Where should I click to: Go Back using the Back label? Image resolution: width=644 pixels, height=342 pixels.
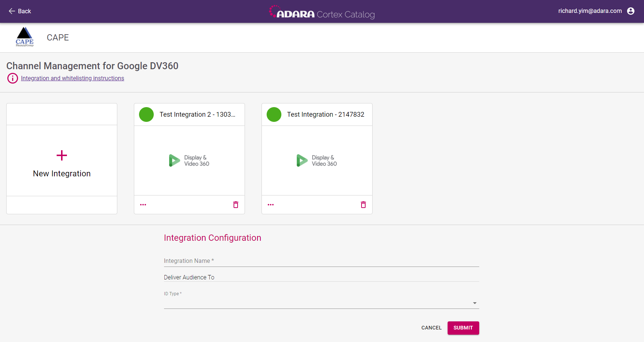(x=24, y=11)
